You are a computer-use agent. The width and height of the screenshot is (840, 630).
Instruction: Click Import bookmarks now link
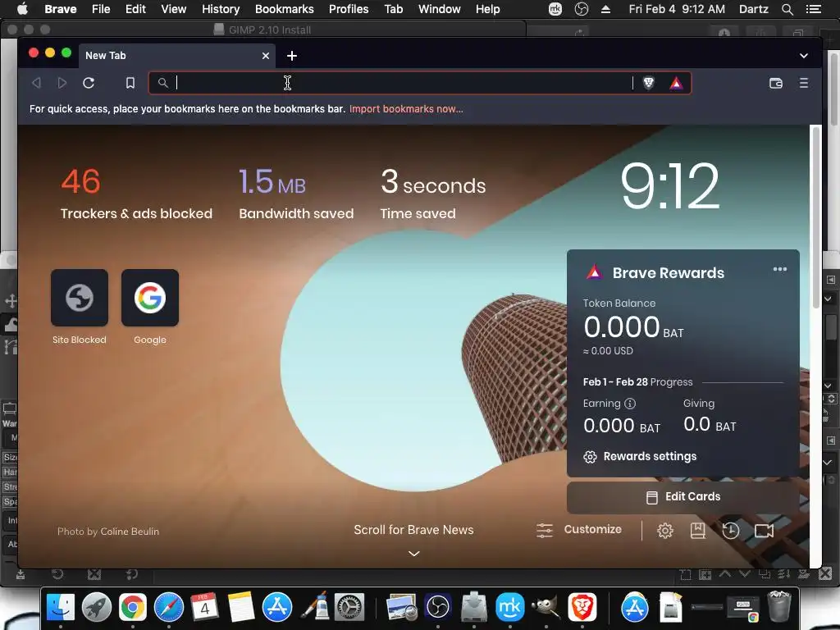406,109
